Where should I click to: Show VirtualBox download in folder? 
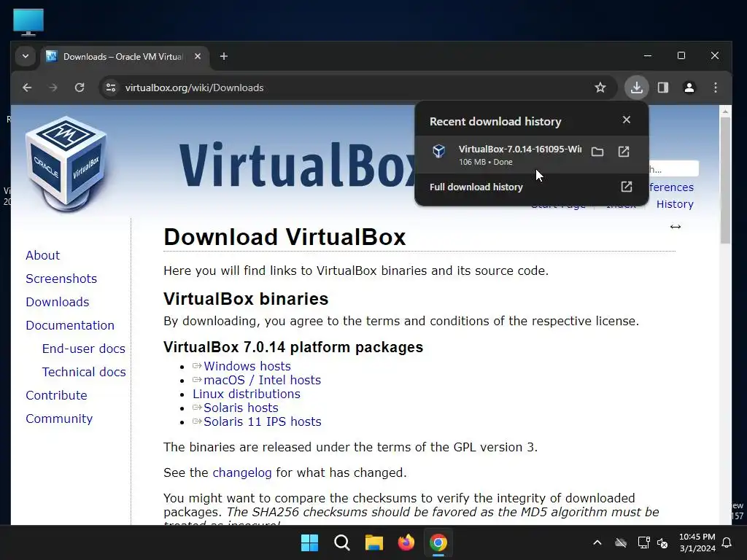(597, 152)
